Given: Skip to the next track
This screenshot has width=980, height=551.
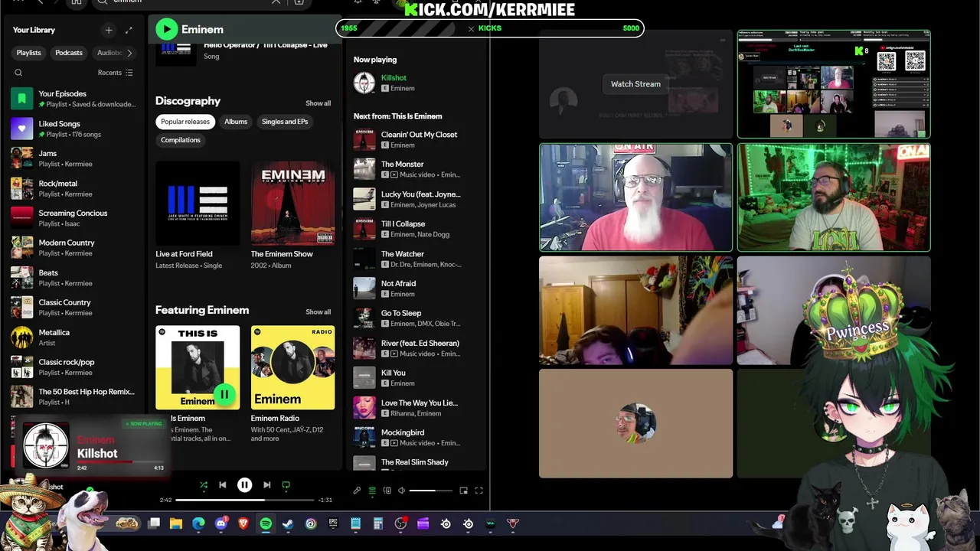Looking at the screenshot, I should click(266, 484).
